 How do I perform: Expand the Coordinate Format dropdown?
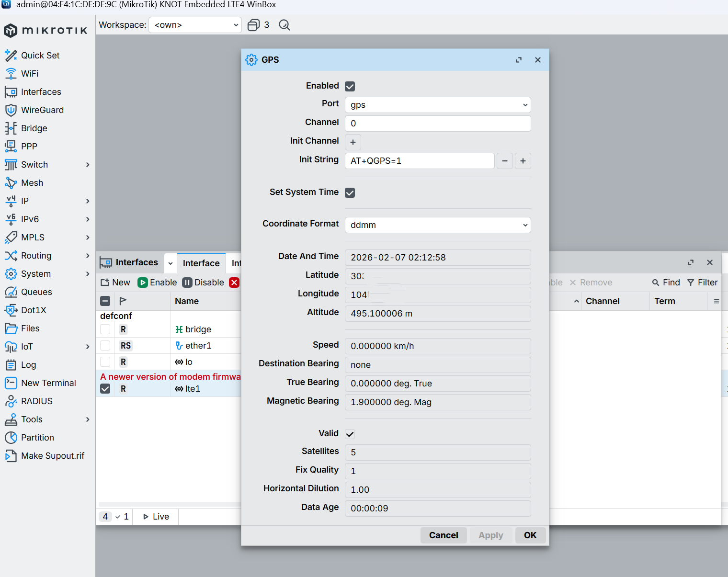[438, 225]
